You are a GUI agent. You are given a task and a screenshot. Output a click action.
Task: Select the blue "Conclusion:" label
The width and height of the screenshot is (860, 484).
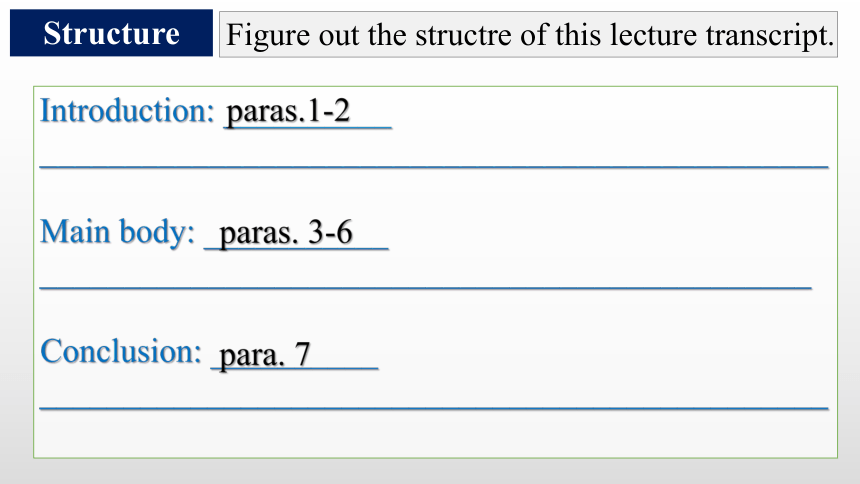tap(121, 351)
